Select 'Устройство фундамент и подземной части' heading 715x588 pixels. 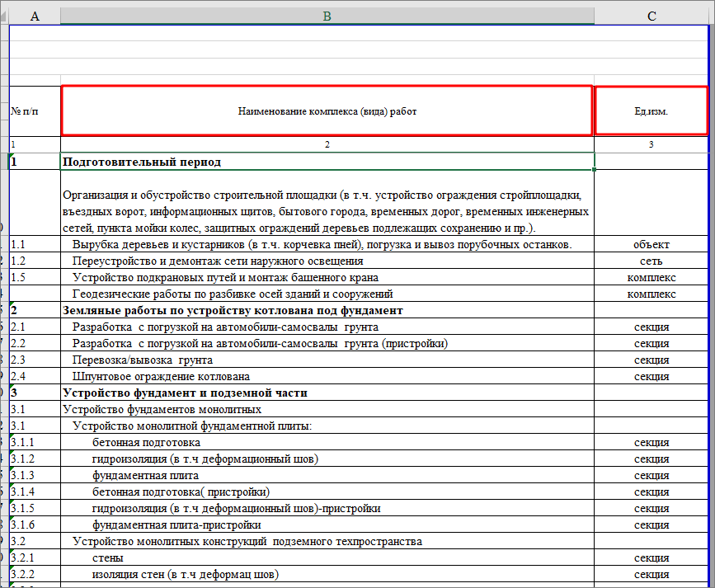click(186, 393)
